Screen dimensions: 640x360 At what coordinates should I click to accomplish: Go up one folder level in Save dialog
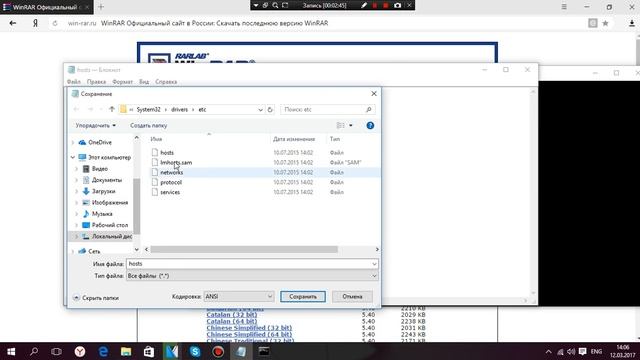(112, 109)
